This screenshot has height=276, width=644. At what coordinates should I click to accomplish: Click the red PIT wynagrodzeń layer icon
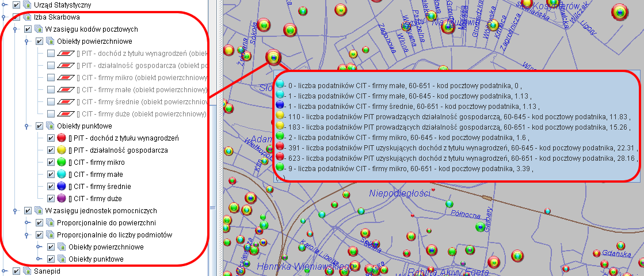[63, 138]
